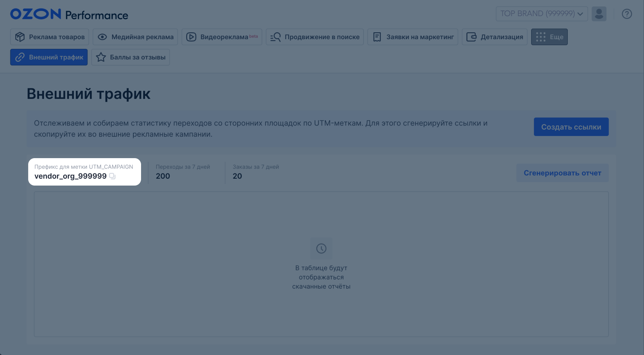Screen dimensions: 644x355
Task: Click the clock icon in empty table
Action: [x=321, y=248]
